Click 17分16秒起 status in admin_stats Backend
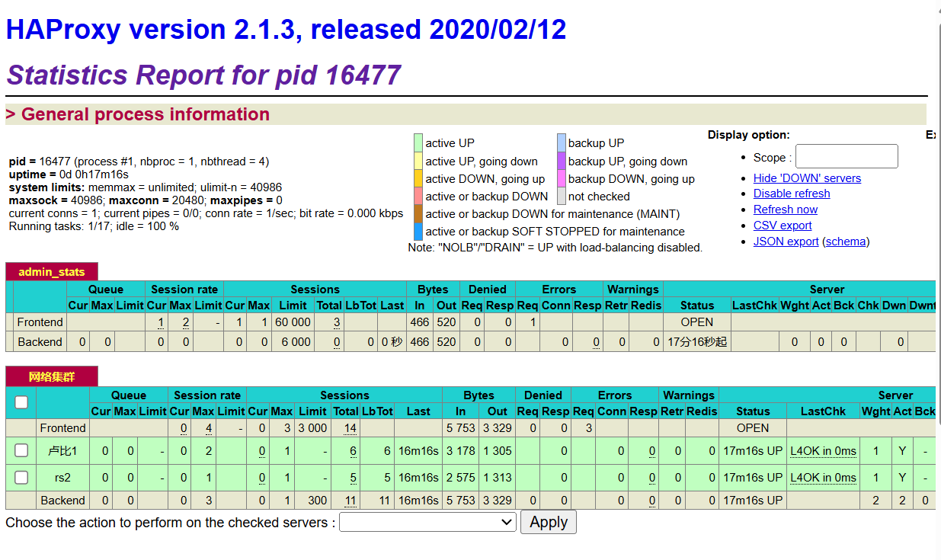This screenshot has width=941, height=560. [x=697, y=342]
